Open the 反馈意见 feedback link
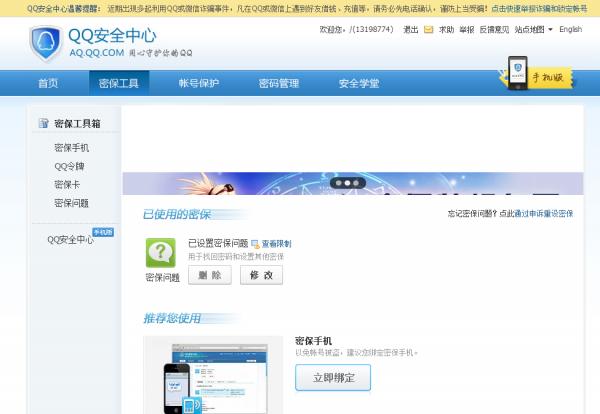This screenshot has width=600, height=414. click(x=494, y=29)
